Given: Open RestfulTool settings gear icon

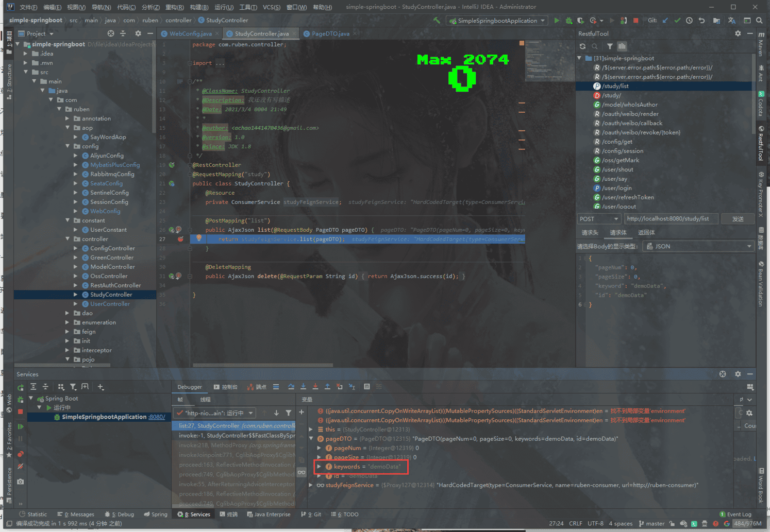Looking at the screenshot, I should (x=738, y=33).
